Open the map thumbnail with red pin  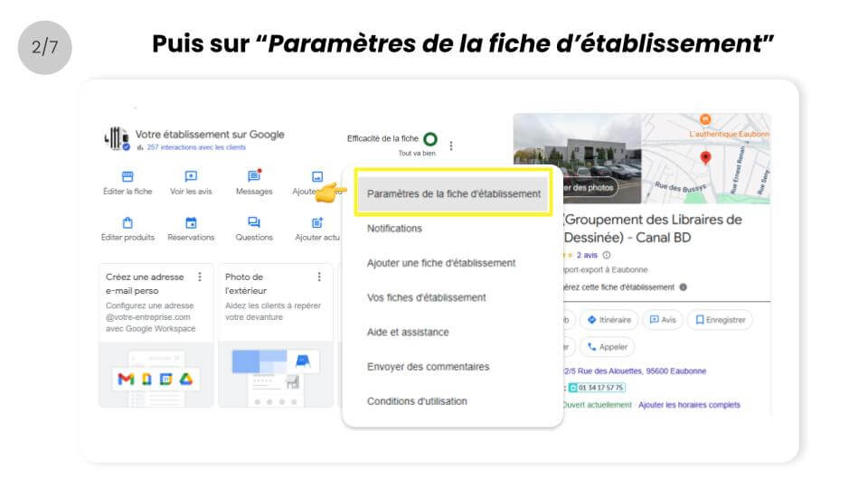coord(706,158)
